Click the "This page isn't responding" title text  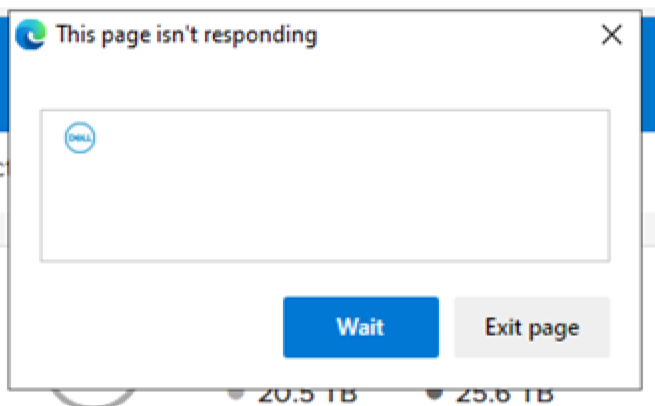coord(187,36)
